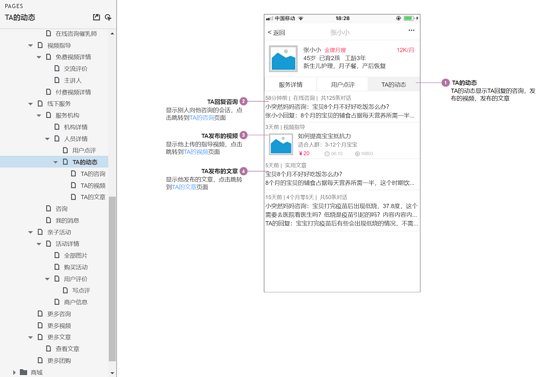This screenshot has height=377, width=550.
Task: Select the TA的视频 page in tree
Action: pos(93,185)
